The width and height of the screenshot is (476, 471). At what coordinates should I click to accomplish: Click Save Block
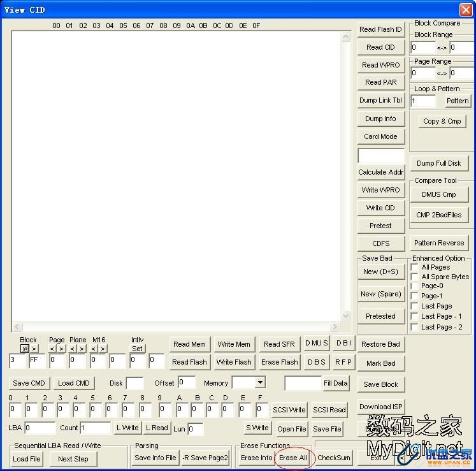(x=380, y=384)
